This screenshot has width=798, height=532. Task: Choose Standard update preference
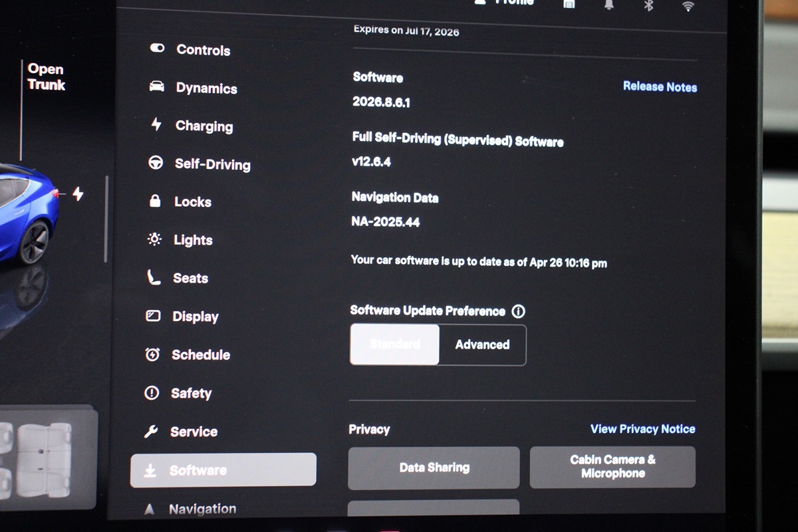click(x=395, y=344)
